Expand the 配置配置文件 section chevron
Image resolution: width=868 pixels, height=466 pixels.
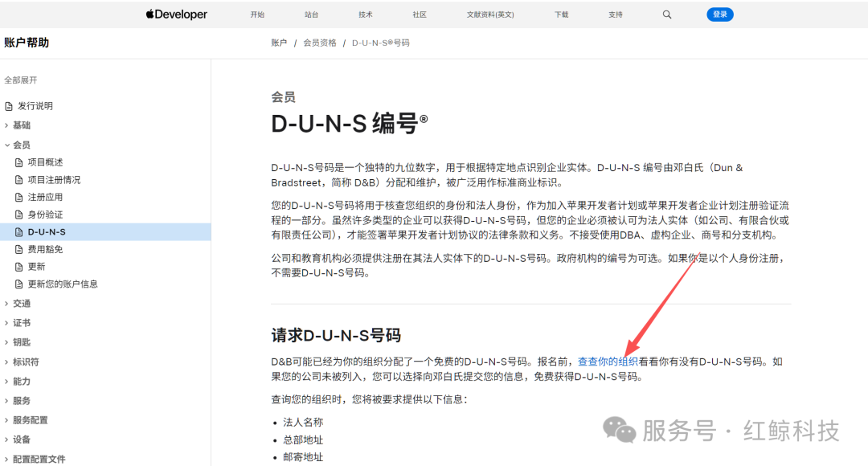6,459
